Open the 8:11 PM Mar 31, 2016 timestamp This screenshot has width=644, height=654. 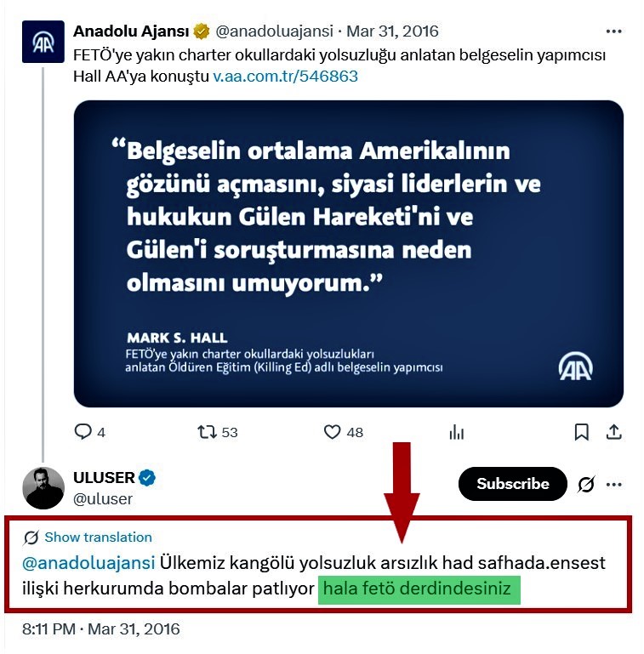[101, 629]
